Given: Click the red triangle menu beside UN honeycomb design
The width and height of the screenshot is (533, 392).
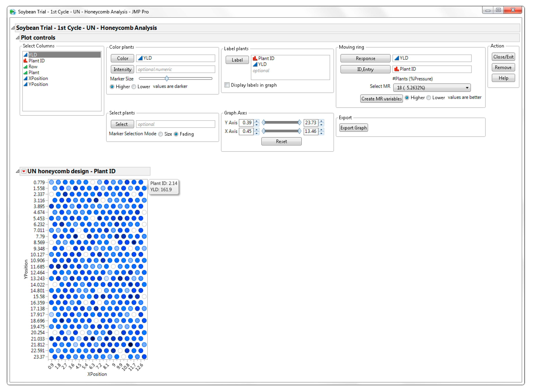Looking at the screenshot, I should tap(24, 171).
